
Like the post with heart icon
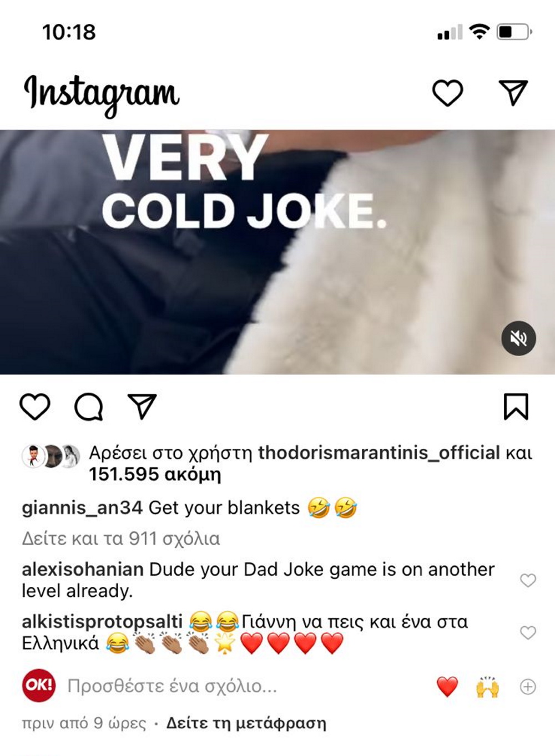tap(35, 407)
